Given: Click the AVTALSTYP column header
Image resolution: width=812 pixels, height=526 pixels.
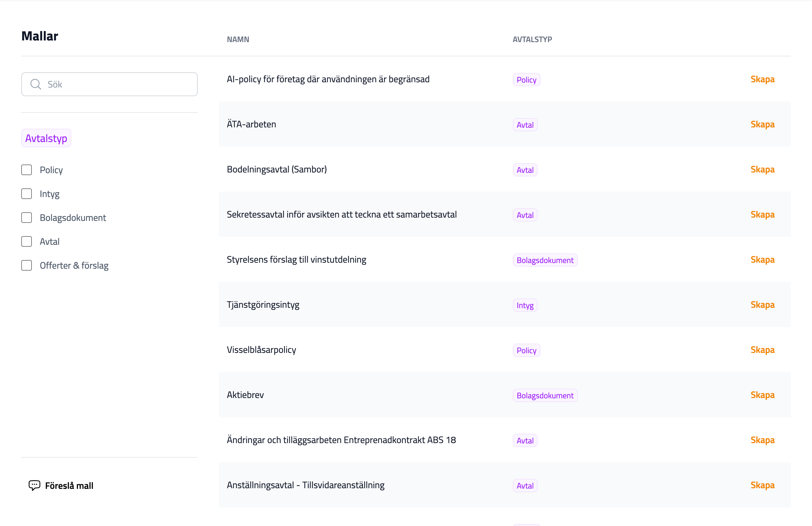Looking at the screenshot, I should click(x=532, y=39).
